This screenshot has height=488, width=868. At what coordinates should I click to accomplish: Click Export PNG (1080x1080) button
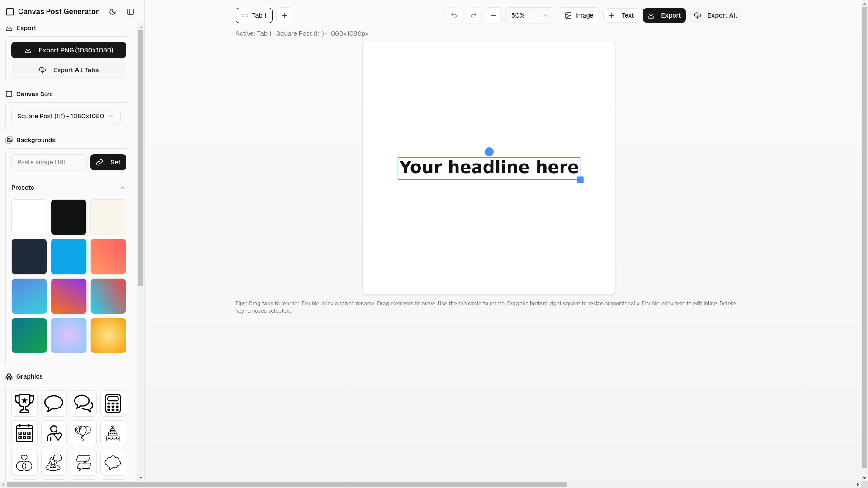point(69,50)
